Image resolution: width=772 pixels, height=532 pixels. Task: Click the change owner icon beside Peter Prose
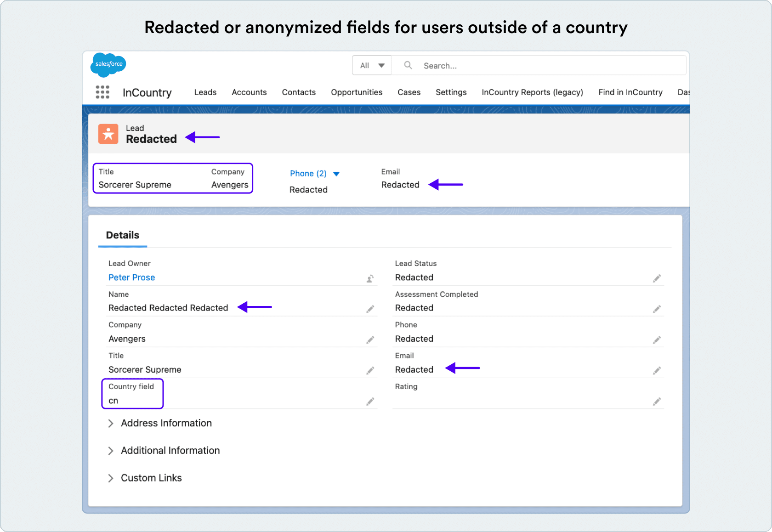pyautogui.click(x=370, y=278)
